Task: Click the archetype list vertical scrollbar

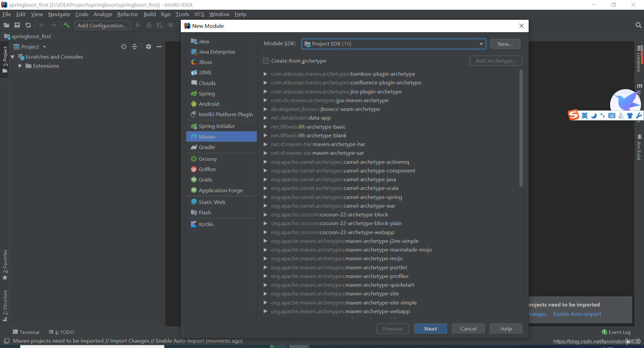Action: (521, 128)
